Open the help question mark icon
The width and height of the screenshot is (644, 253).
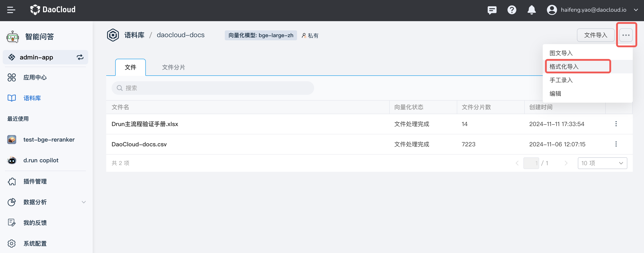(x=512, y=10)
